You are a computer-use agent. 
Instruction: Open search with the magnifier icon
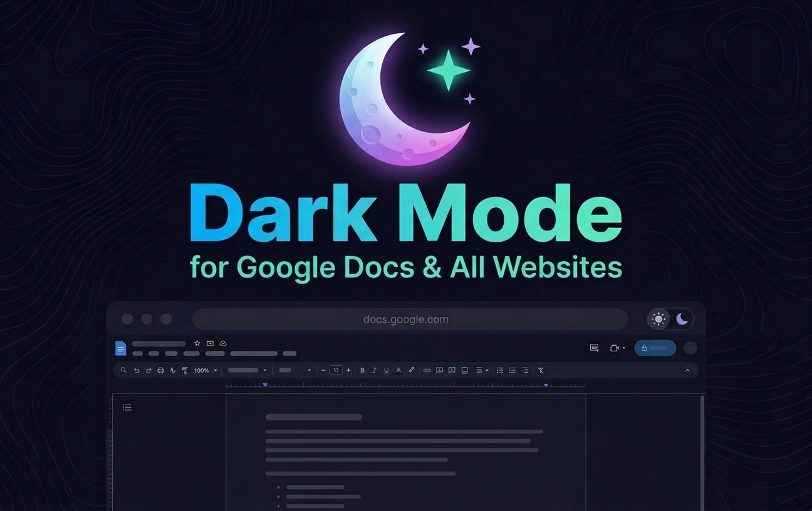(x=123, y=370)
